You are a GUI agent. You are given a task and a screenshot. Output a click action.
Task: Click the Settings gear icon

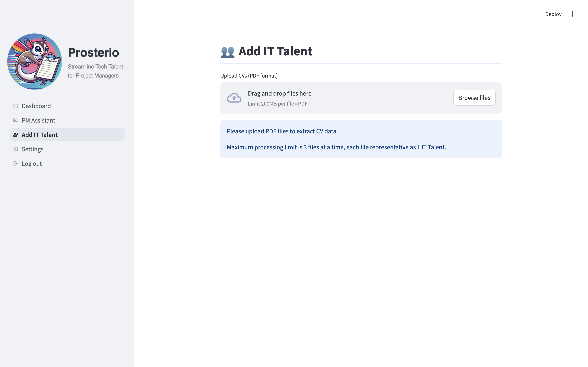click(16, 149)
